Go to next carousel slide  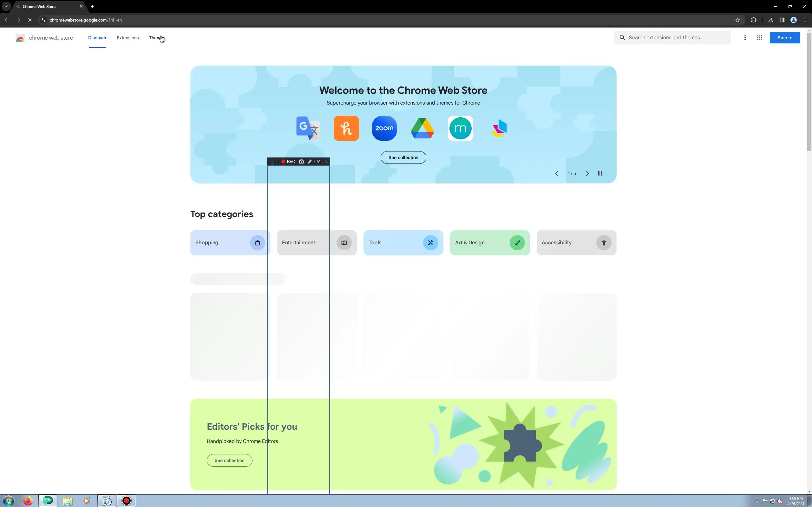(587, 173)
